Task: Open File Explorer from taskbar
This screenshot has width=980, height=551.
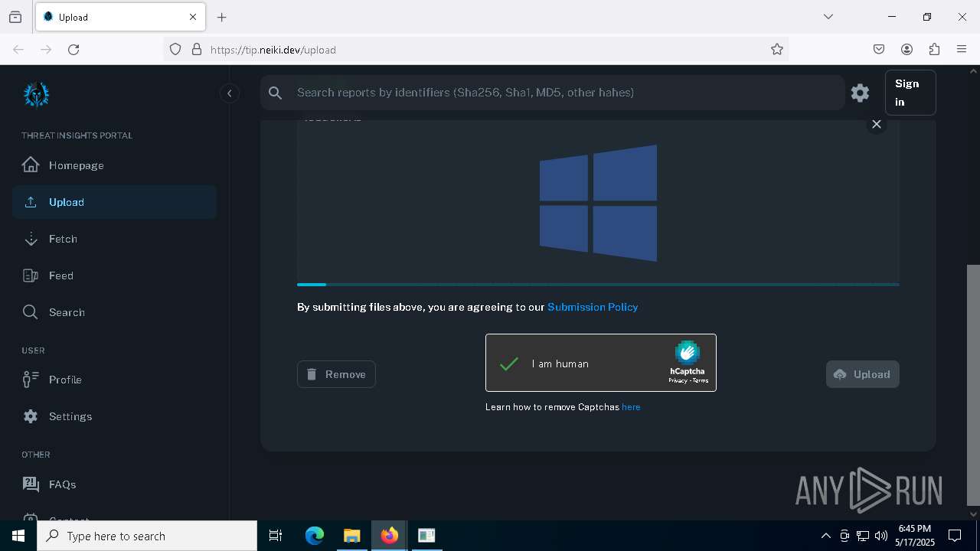Action: click(351, 536)
